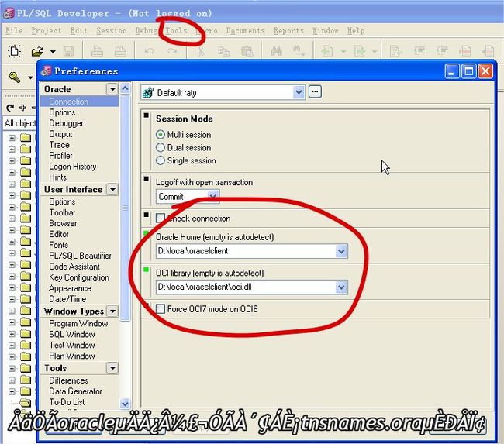
Task: Click the ellipsis button beside Default raty
Action: pyautogui.click(x=315, y=92)
